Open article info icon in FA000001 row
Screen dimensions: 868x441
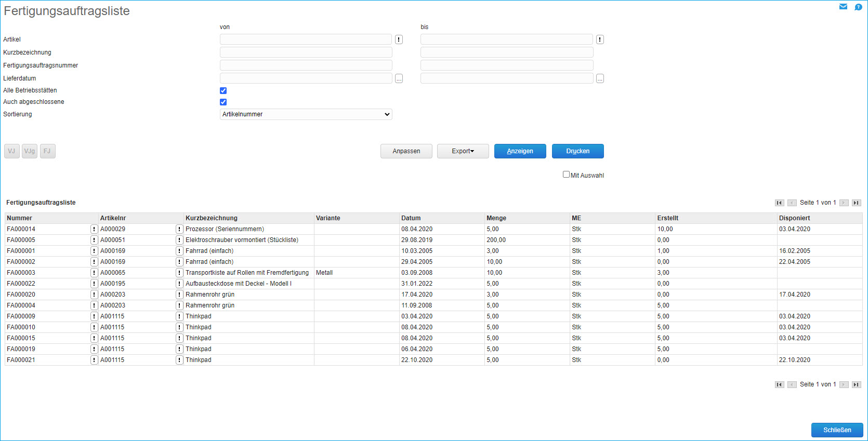[179, 251]
